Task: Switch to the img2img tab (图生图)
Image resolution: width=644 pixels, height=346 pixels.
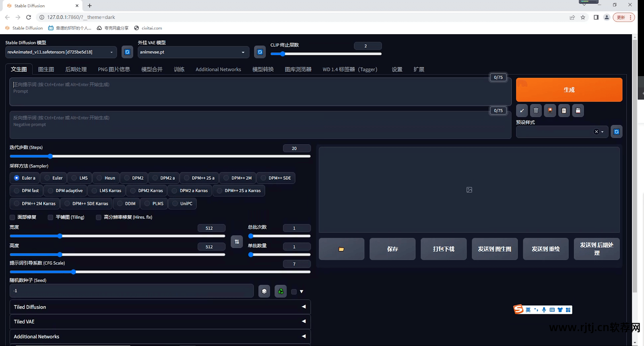Action: [46, 69]
